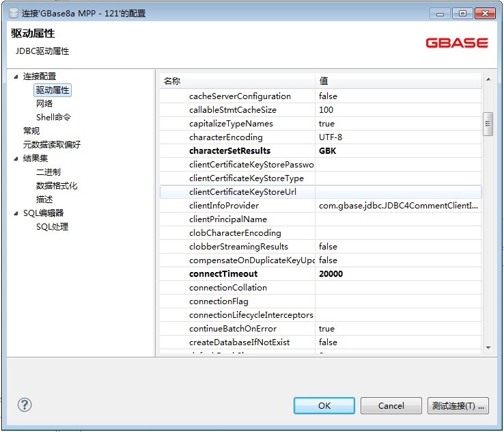Click the 值 column header
Screen dimensions: 504x432
[x=398, y=81]
